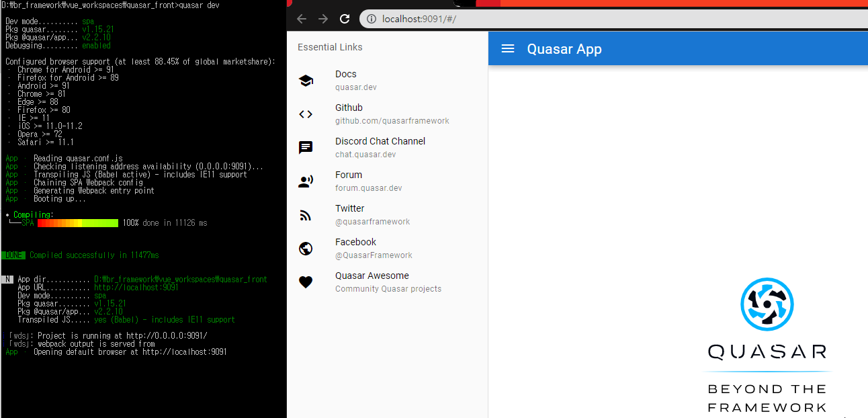Click the globe Facebook icon
The image size is (868, 418).
coord(306,249)
